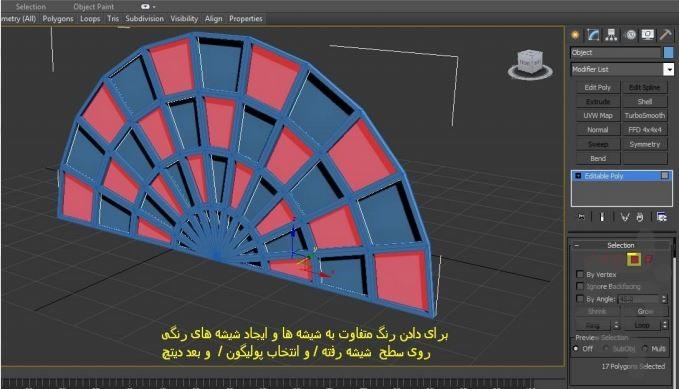679x389 pixels.
Task: Select the Element sub-object level icon
Action: 648,259
